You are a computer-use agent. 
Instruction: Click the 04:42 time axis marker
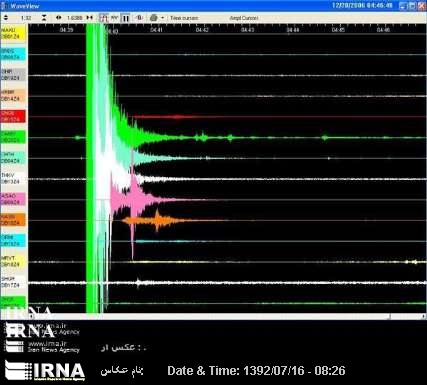click(x=202, y=30)
